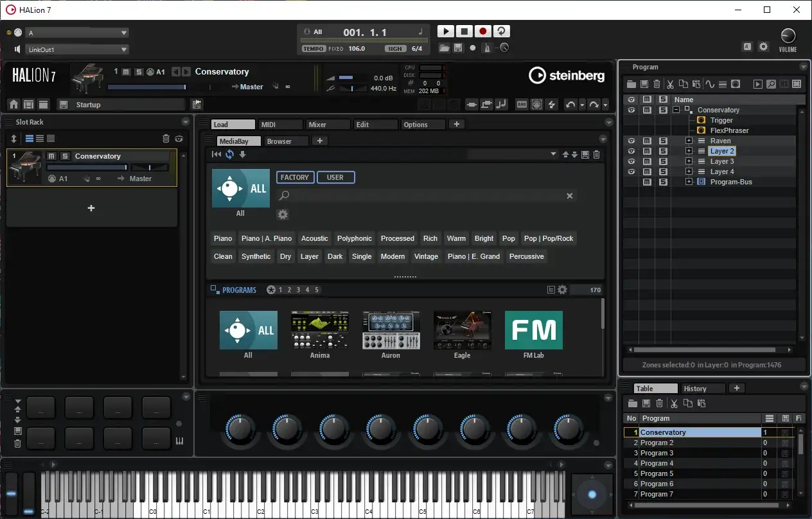Open the LinkOut1 audio output dropdown
Viewport: 812px width, 519px height.
[x=77, y=49]
